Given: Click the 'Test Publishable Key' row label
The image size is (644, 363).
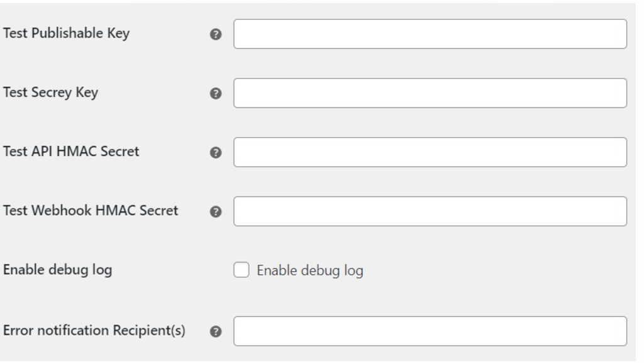Looking at the screenshot, I should click(x=67, y=34).
